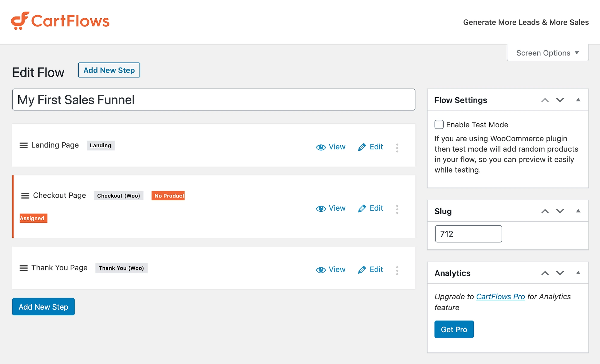Click the Slug panel title
This screenshot has height=364, width=600.
click(443, 211)
